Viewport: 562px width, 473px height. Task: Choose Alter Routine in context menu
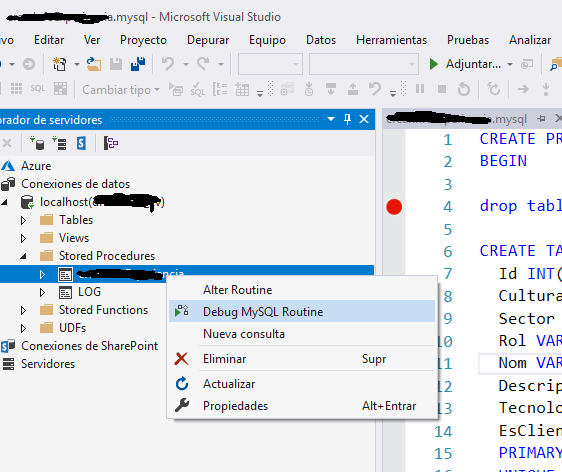[x=302, y=290]
